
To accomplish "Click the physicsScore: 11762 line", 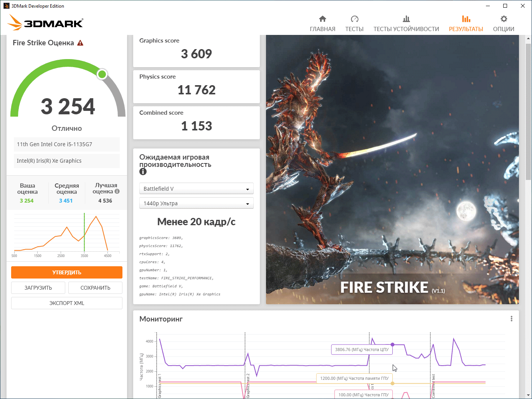I will [x=161, y=246].
